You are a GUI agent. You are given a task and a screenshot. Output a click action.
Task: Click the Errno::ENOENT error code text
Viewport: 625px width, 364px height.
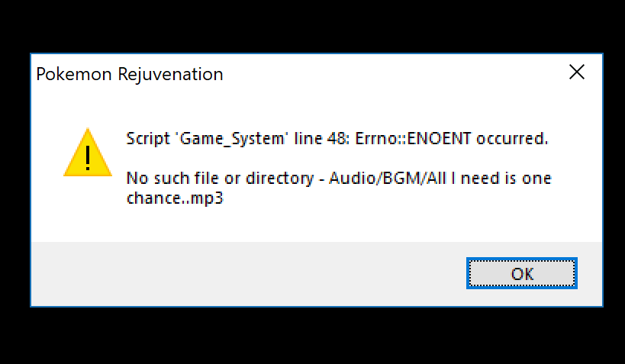pos(413,139)
